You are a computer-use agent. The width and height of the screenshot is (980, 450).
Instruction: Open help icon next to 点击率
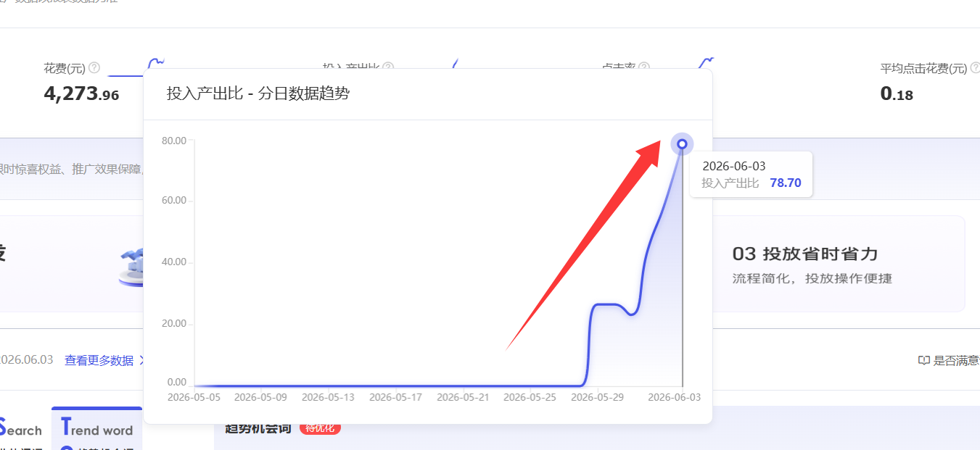click(644, 67)
